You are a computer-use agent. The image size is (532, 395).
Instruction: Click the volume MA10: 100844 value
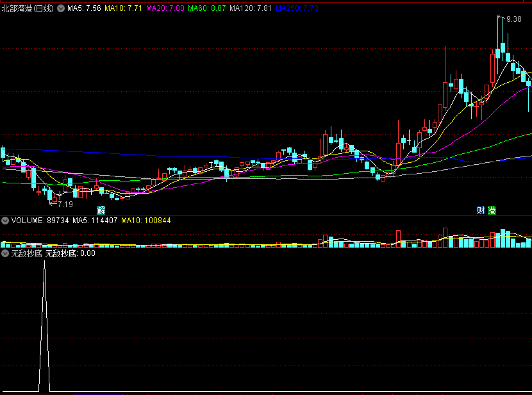pyautogui.click(x=146, y=221)
